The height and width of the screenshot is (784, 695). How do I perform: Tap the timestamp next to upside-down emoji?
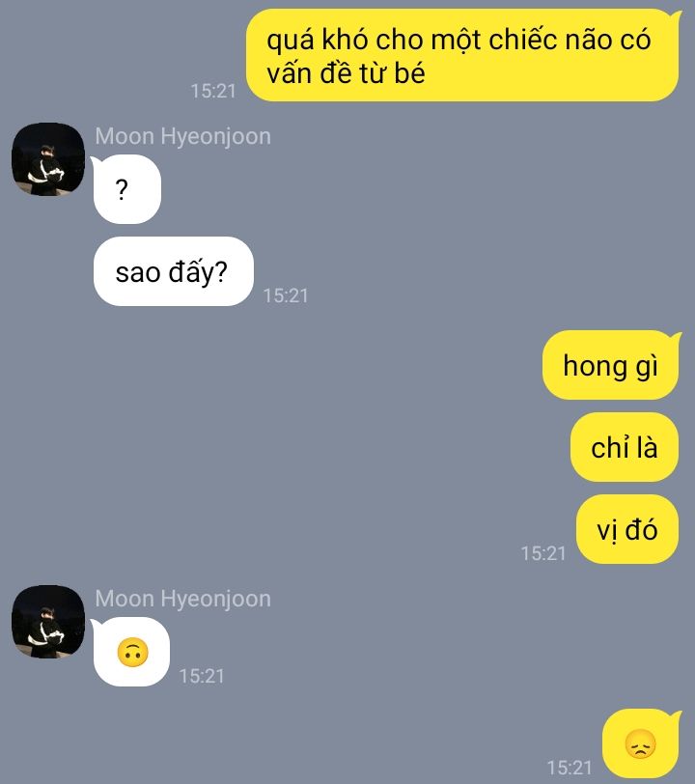pos(202,676)
